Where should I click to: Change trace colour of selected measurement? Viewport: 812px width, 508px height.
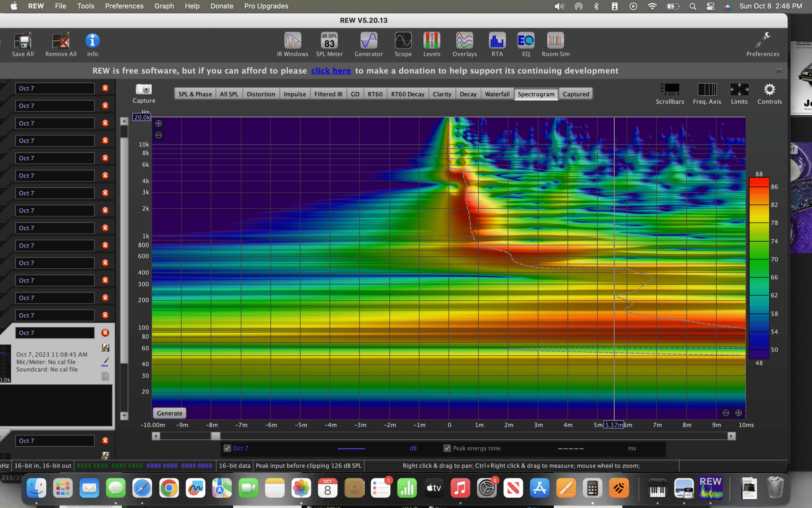(105, 362)
